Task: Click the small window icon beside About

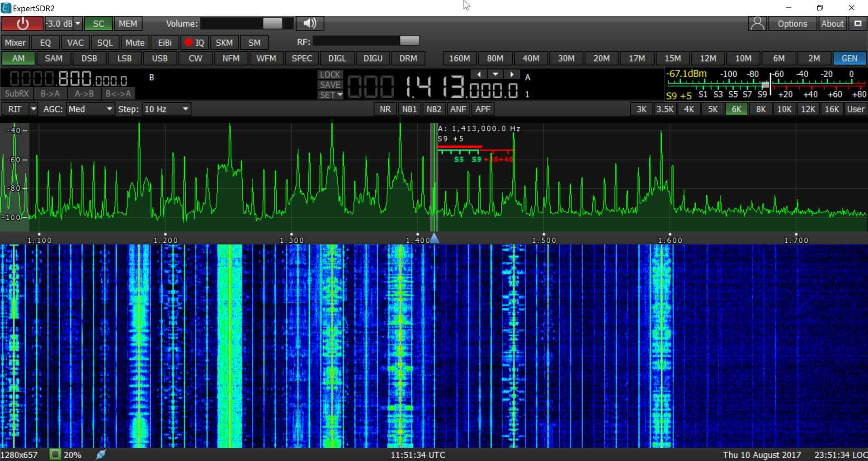Action: [x=858, y=24]
